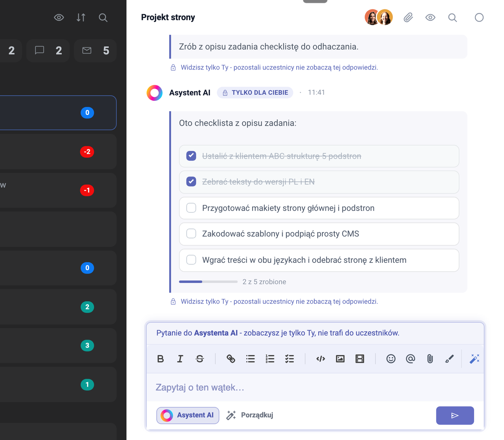Viewport: 504px width, 440px height.
Task: Toggle strikethrough text formatting
Action: pyautogui.click(x=200, y=359)
